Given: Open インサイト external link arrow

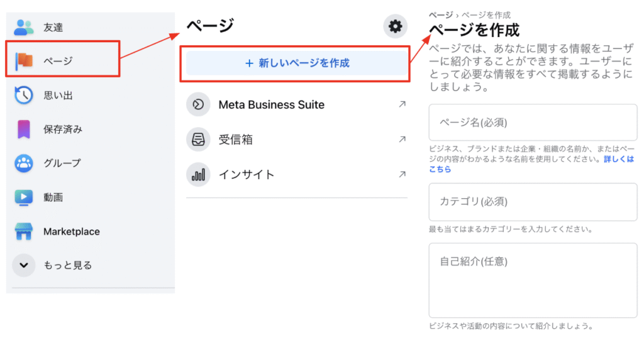Looking at the screenshot, I should point(402,174).
